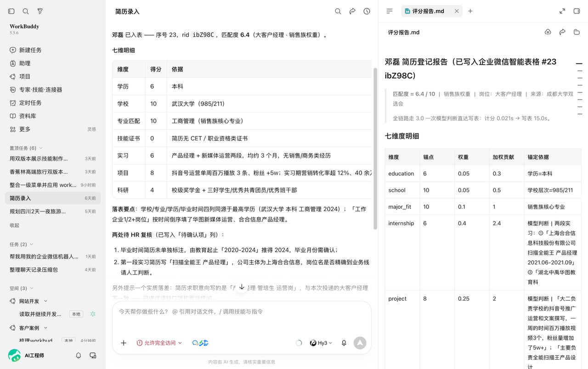
Task: Open task 整理聊天记录压缩包
Action: click(53, 270)
